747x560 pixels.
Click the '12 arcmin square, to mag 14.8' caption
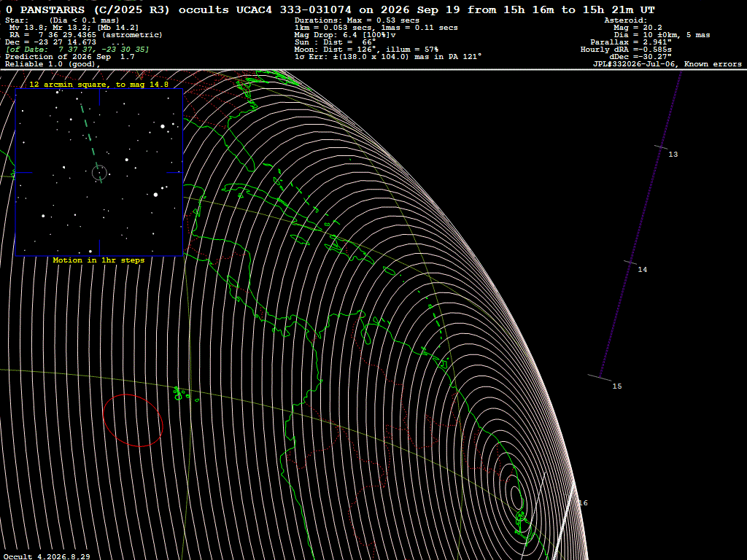click(98, 85)
